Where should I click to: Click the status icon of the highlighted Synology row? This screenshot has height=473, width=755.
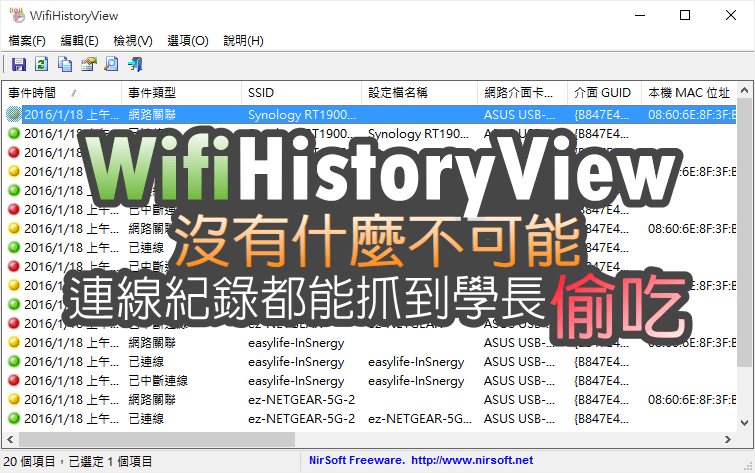(x=14, y=114)
